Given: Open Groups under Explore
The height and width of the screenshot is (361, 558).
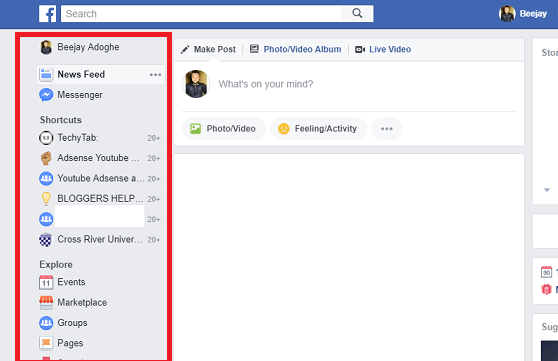Looking at the screenshot, I should [x=72, y=323].
